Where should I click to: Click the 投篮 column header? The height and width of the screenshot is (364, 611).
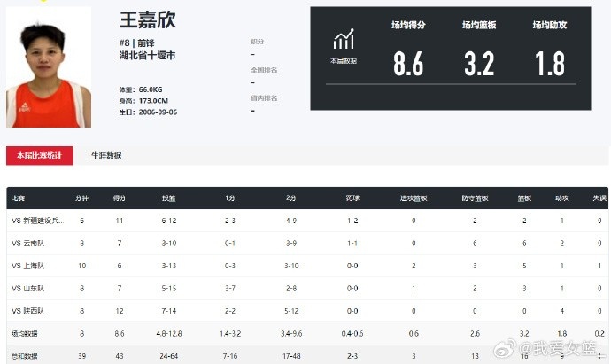(168, 198)
